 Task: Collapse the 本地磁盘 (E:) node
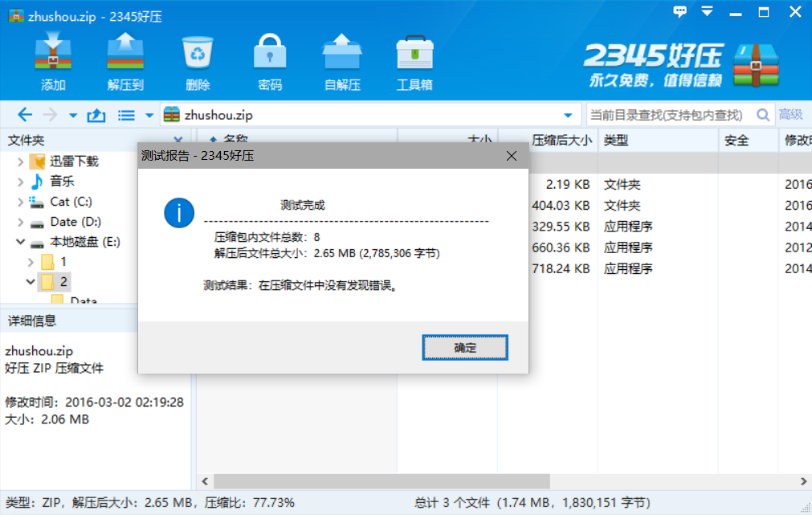(x=20, y=242)
